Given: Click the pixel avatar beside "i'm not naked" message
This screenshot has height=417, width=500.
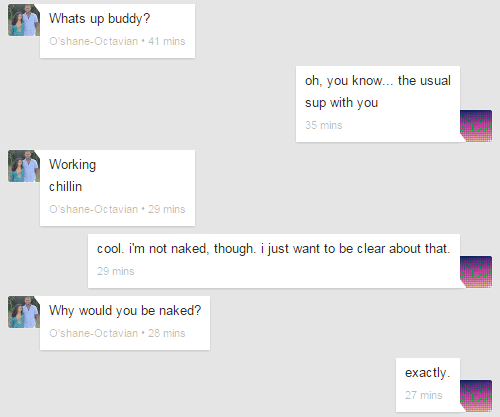Looking at the screenshot, I should tap(476, 272).
